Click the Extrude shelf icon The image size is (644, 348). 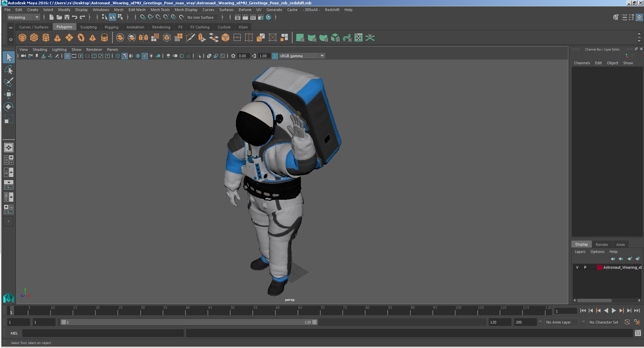[x=202, y=38]
